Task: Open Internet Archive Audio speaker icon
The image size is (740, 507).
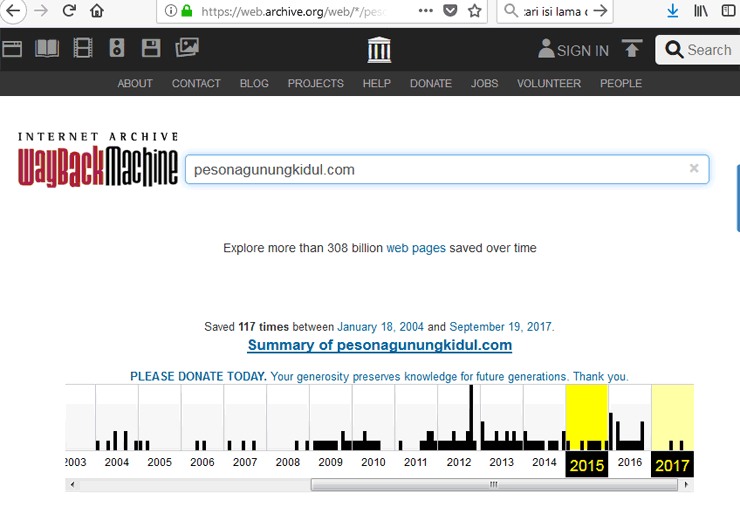Action: [117, 48]
